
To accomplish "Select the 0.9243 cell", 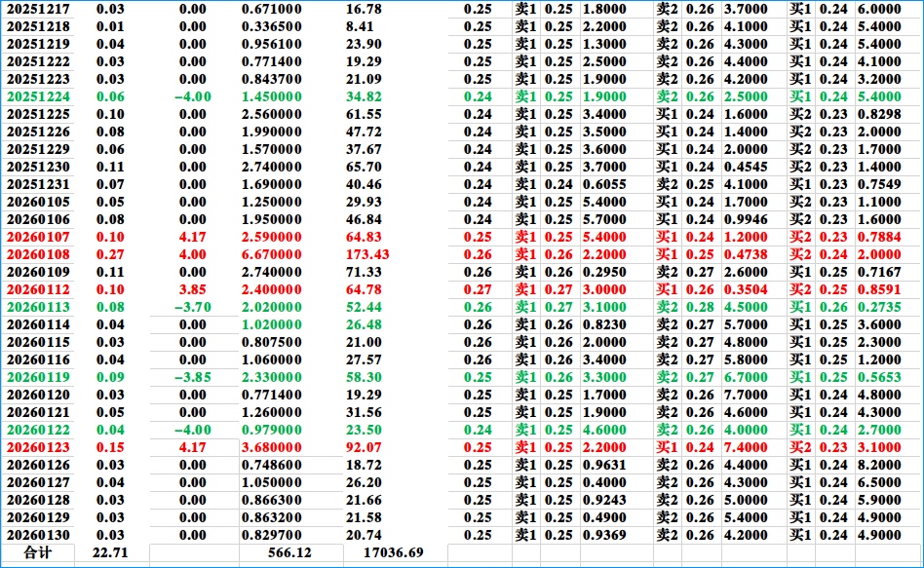I will coord(604,500).
